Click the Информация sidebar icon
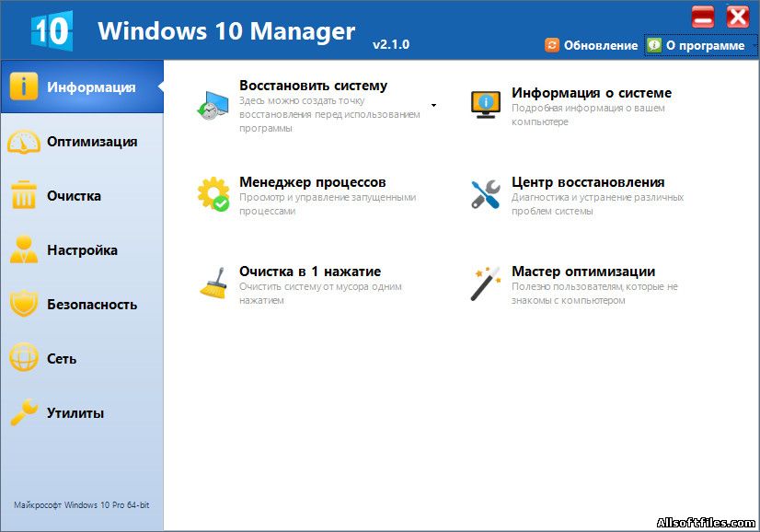Viewport: 760px width, 532px height. [x=23, y=87]
